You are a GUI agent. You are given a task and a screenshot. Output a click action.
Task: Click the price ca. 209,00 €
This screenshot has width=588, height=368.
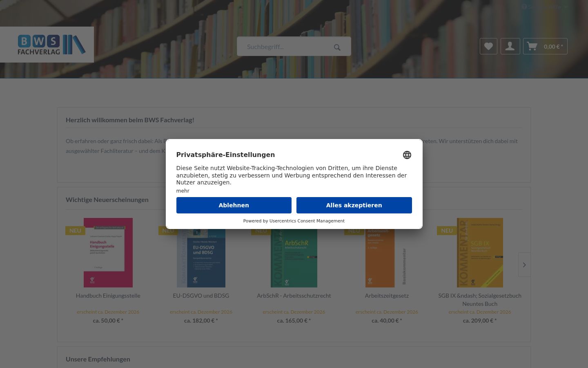480,321
